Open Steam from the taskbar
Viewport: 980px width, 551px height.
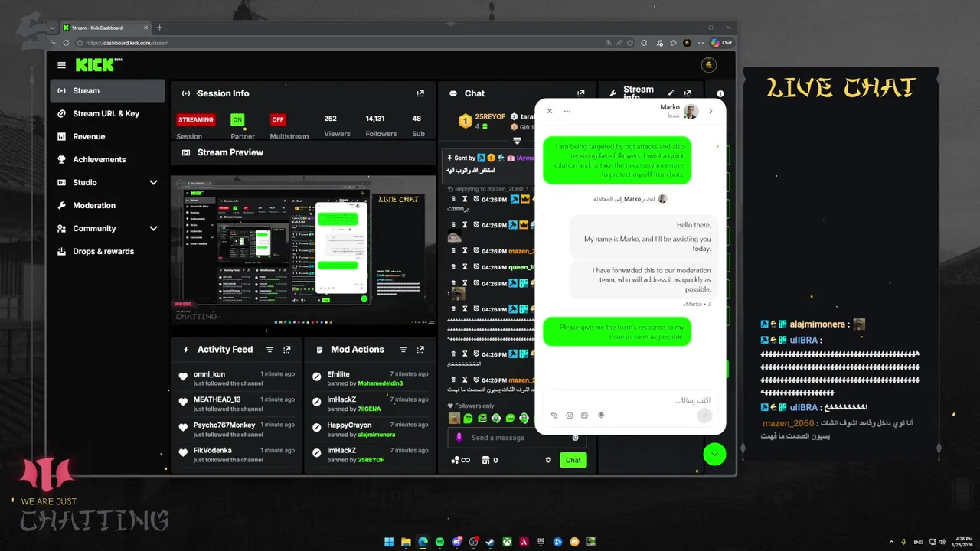[491, 542]
